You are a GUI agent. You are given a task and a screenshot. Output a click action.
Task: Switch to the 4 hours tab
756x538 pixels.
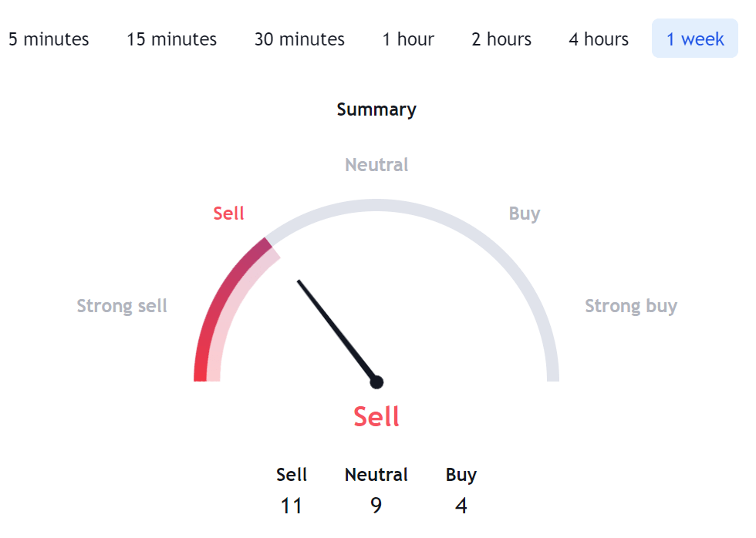(x=599, y=39)
